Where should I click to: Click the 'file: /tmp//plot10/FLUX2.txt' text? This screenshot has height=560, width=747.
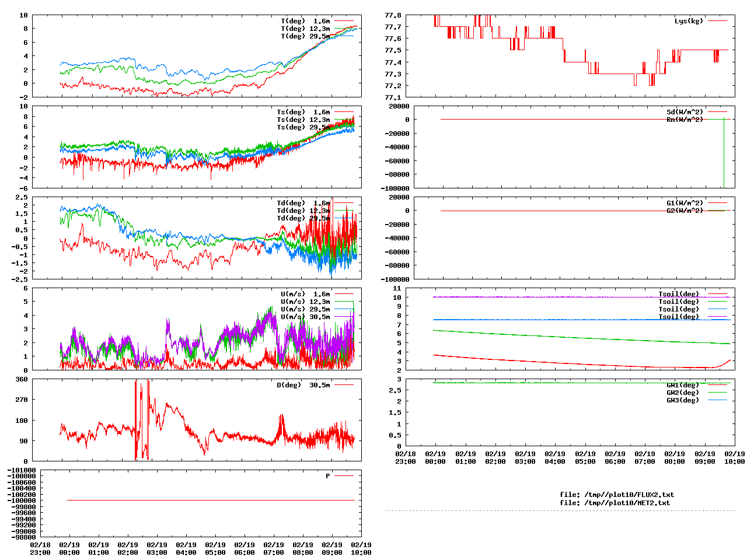pos(617,495)
